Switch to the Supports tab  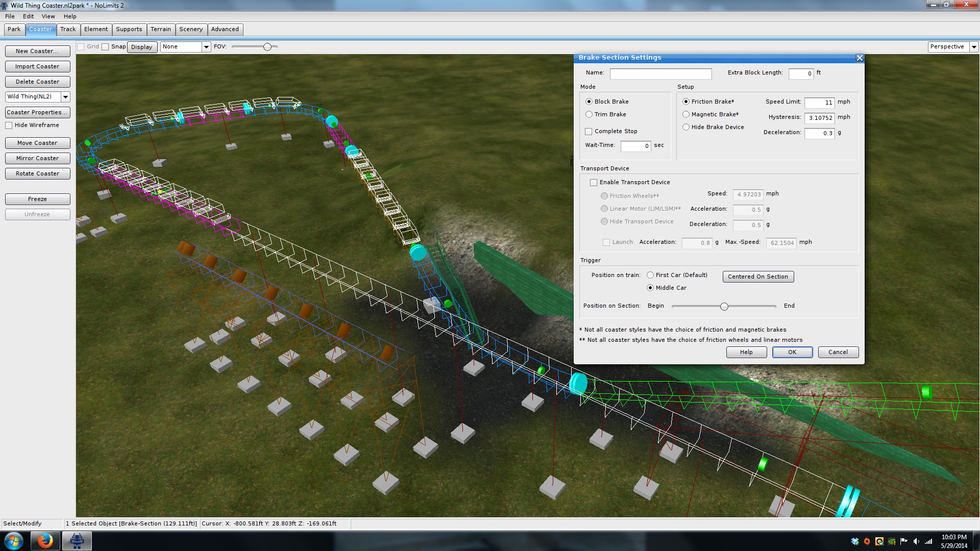pos(129,29)
